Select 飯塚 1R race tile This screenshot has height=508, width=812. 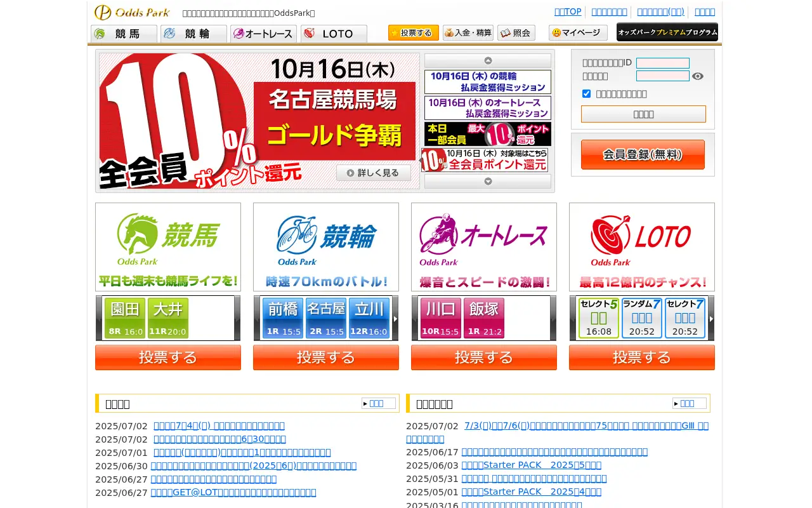coord(484,318)
